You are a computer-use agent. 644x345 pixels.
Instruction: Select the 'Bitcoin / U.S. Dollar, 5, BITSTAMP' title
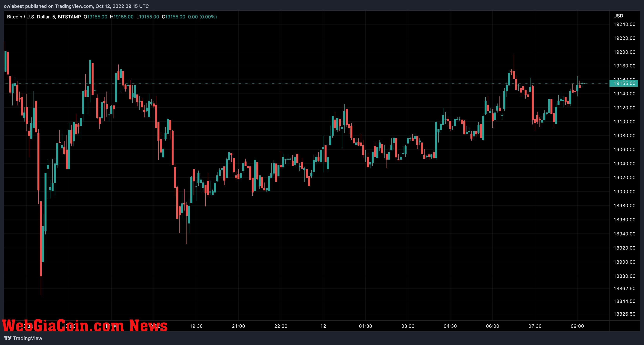44,17
